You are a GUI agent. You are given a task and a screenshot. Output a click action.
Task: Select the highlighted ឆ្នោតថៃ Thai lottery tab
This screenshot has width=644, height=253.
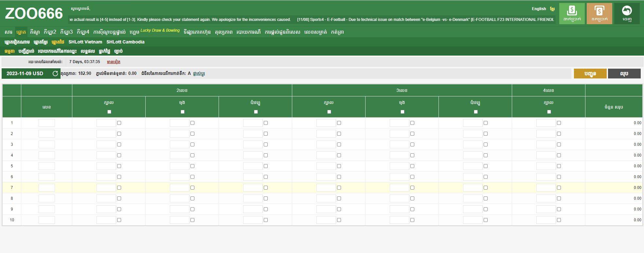(x=58, y=42)
